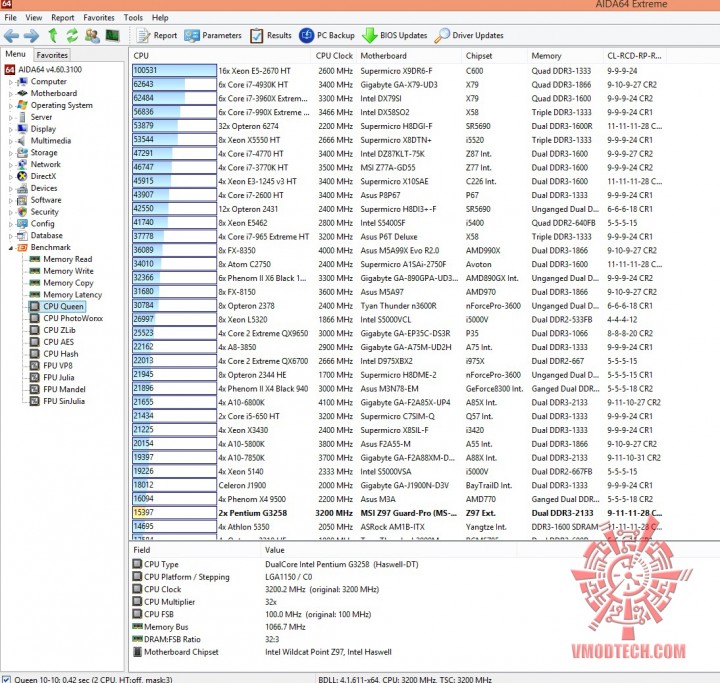
Task: Open benchmark Parameters
Action: click(x=213, y=35)
